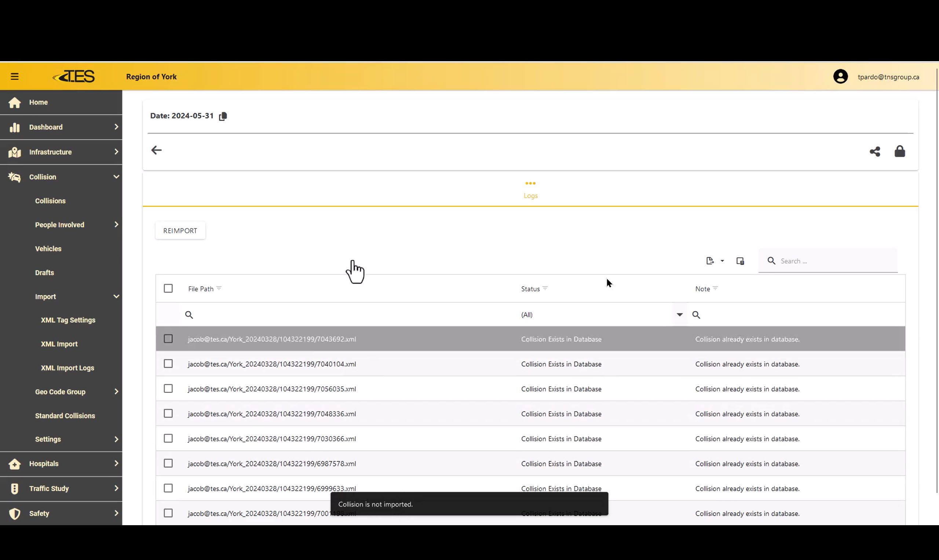
Task: Click the user account avatar icon
Action: point(840,77)
